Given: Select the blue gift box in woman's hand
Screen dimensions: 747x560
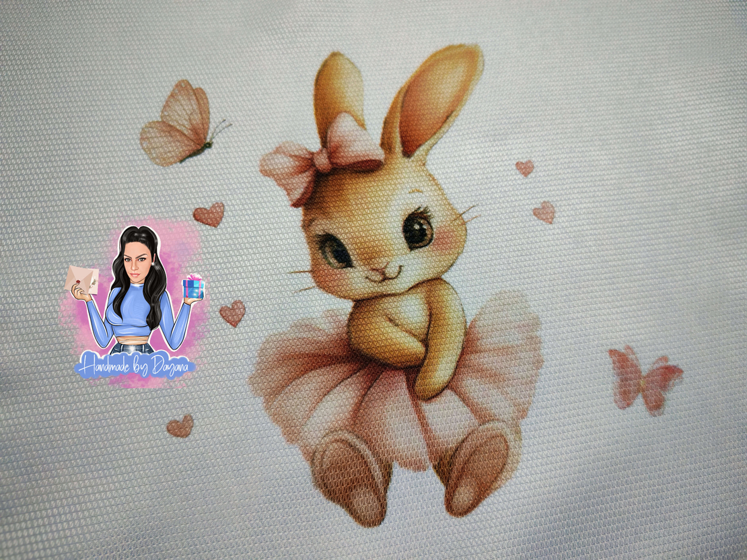Looking at the screenshot, I should pos(193,288).
